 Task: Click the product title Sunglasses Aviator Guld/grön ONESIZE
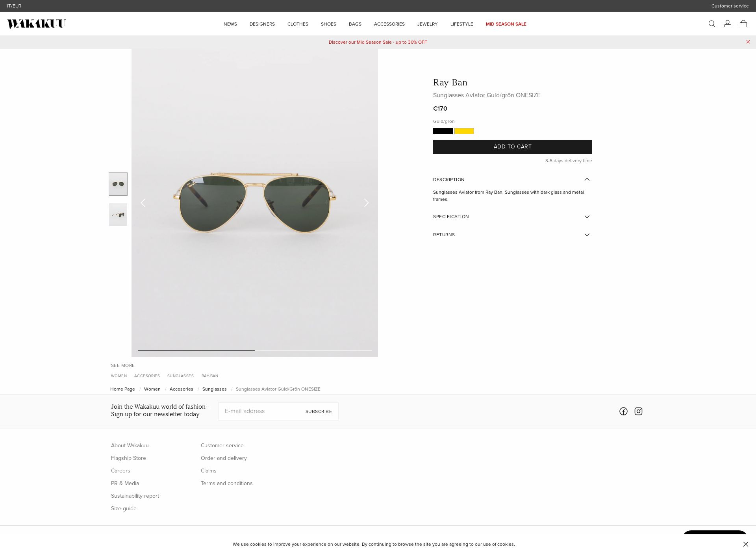(x=487, y=95)
